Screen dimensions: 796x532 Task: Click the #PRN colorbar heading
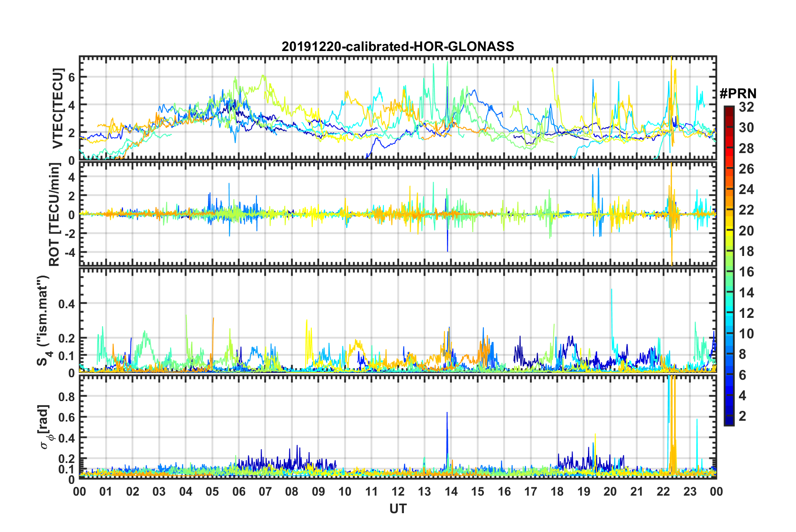[x=738, y=94]
